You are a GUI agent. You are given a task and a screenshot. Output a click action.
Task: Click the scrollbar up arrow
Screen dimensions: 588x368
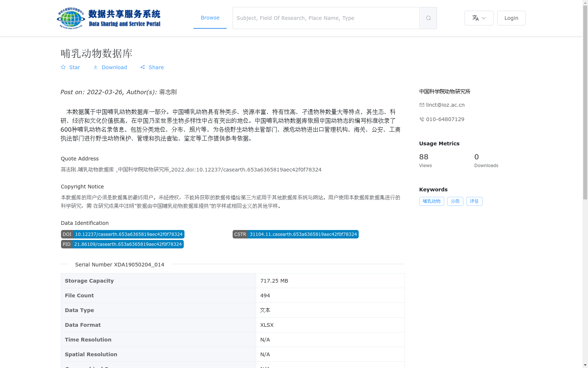point(585,3)
